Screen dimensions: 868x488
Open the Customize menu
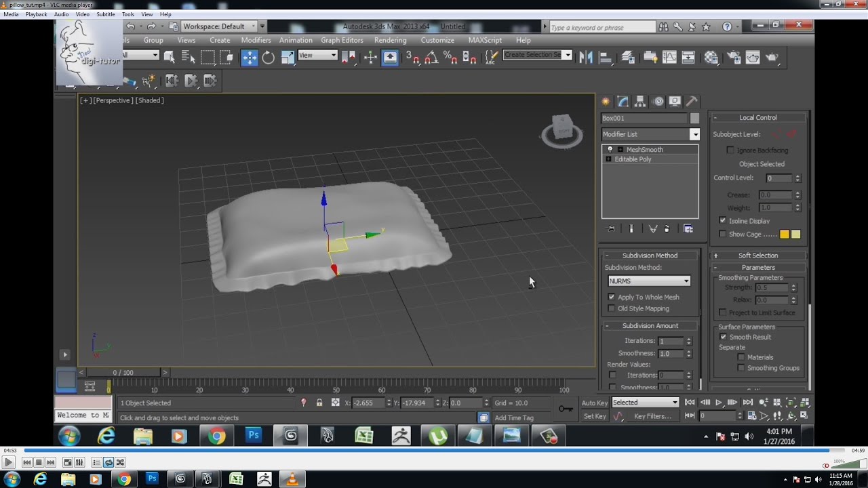coord(437,40)
